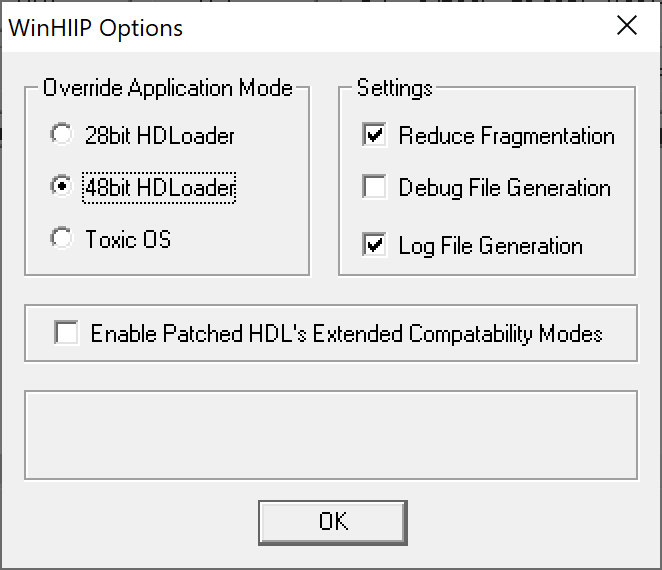
Task: Click the '28bit HDLoader' label text
Action: coord(160,135)
